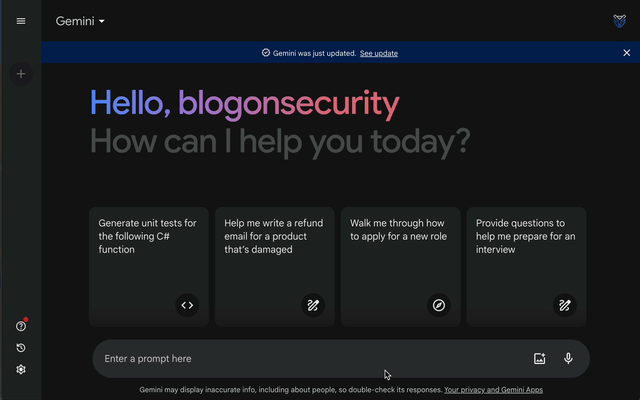Select the Provide interview questions card
Image resolution: width=640 pixels, height=400 pixels.
click(526, 267)
